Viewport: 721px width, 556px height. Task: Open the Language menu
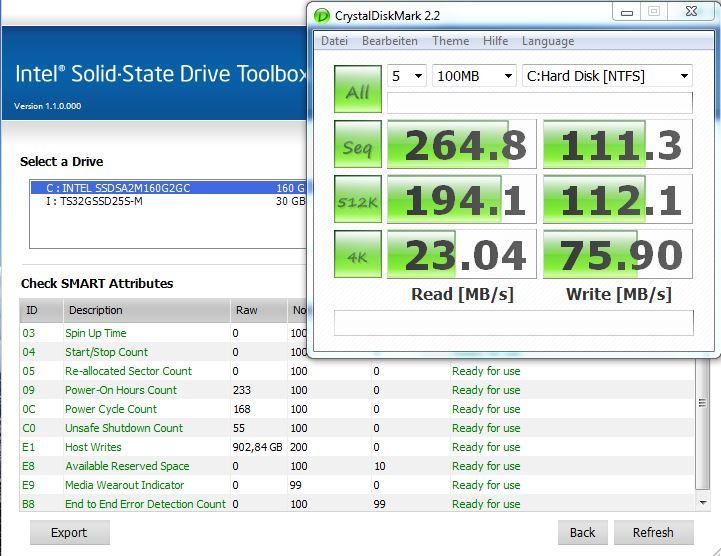[x=548, y=41]
